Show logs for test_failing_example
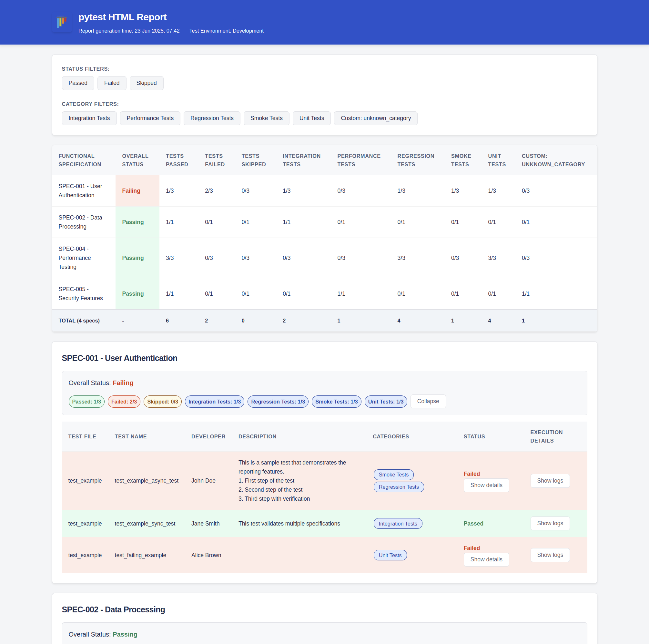649x644 pixels. [x=550, y=555]
